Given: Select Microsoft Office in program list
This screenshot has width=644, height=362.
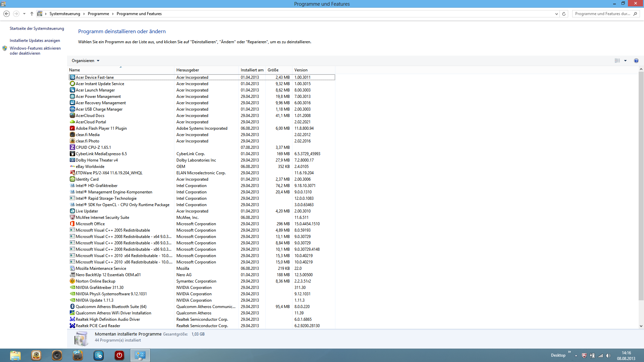Looking at the screenshot, I should pos(90,224).
